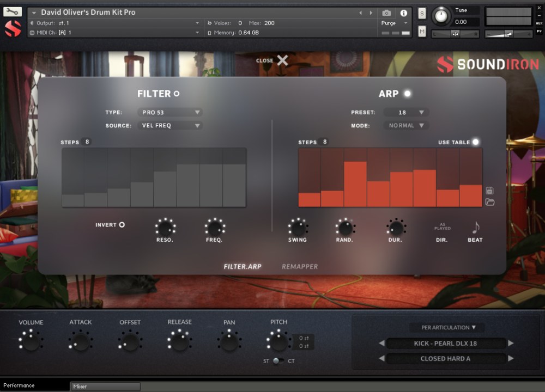Toggle INVERT for the filter steps
Viewport: 545px width, 392px height.
point(122,224)
